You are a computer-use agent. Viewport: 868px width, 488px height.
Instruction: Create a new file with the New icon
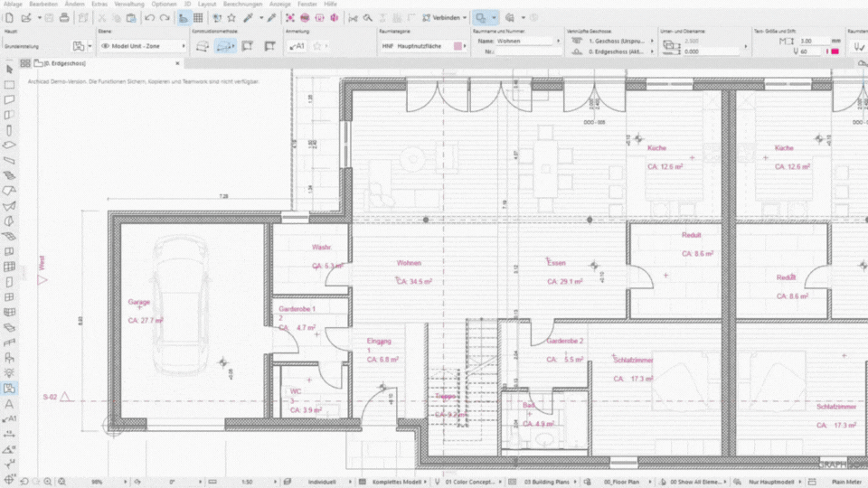point(9,18)
